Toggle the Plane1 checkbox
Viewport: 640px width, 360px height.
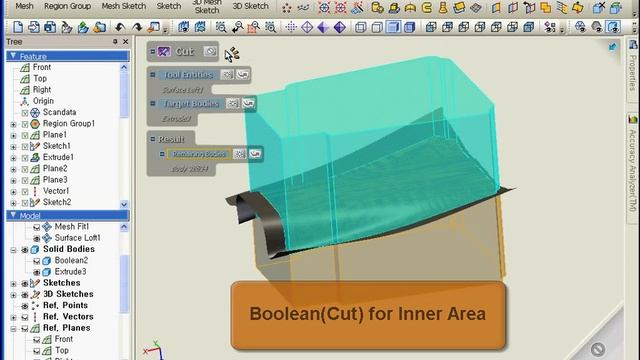(25, 135)
